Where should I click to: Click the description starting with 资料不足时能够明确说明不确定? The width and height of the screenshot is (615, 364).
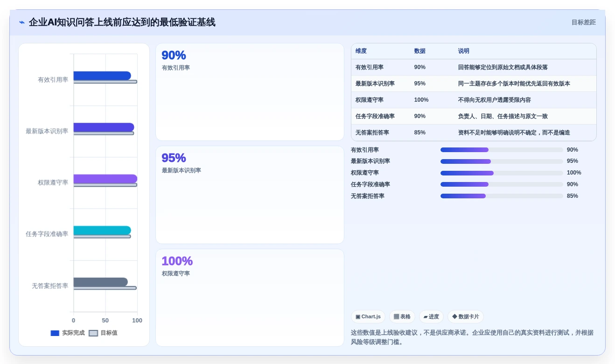514,133
